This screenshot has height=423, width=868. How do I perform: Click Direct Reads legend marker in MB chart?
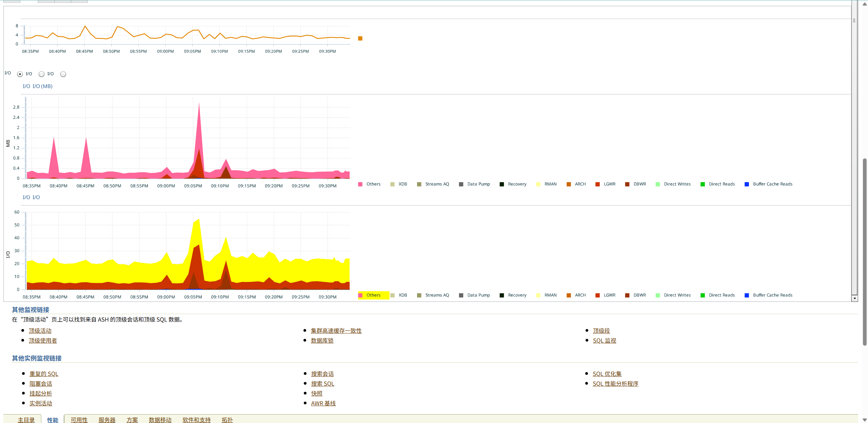point(703,184)
